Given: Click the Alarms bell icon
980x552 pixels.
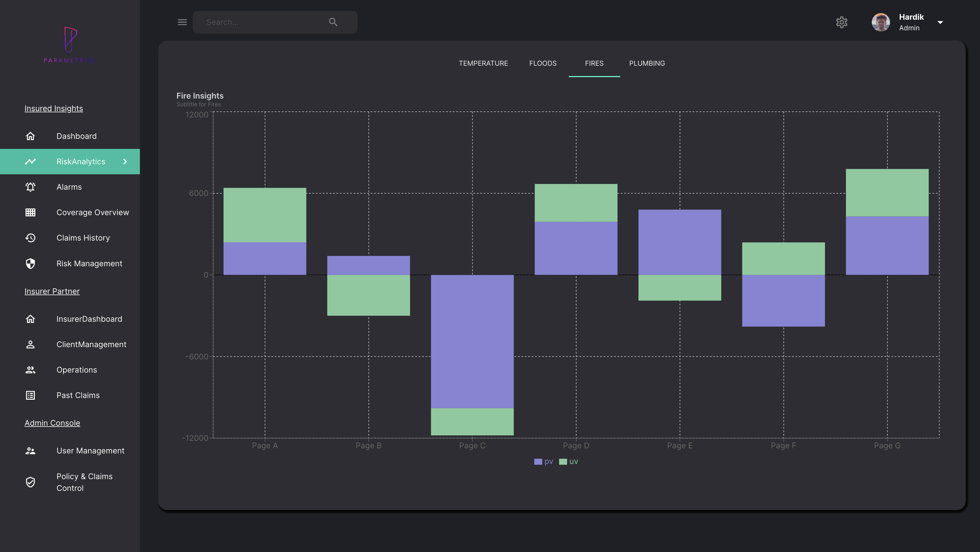Looking at the screenshot, I should [31, 187].
